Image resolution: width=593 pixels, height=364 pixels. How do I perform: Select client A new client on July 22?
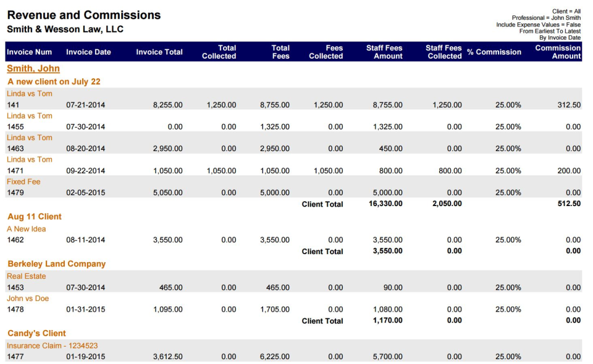click(56, 81)
